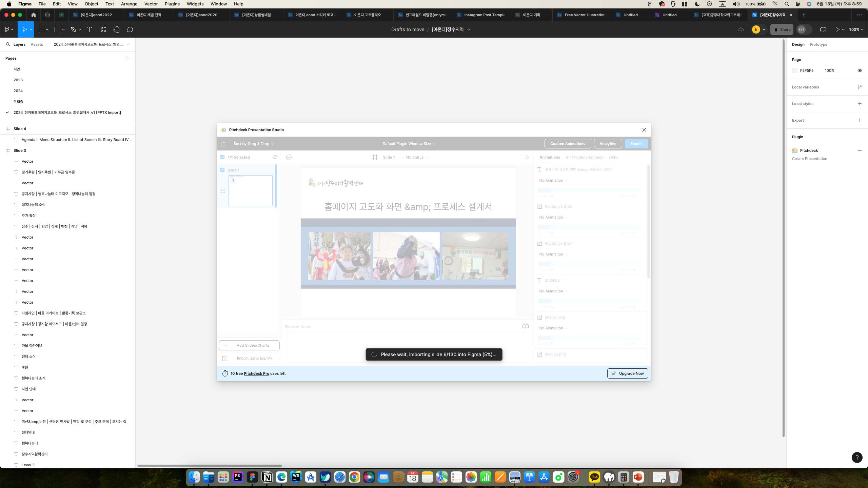
Task: Click the Present play button
Action: pos(837,29)
